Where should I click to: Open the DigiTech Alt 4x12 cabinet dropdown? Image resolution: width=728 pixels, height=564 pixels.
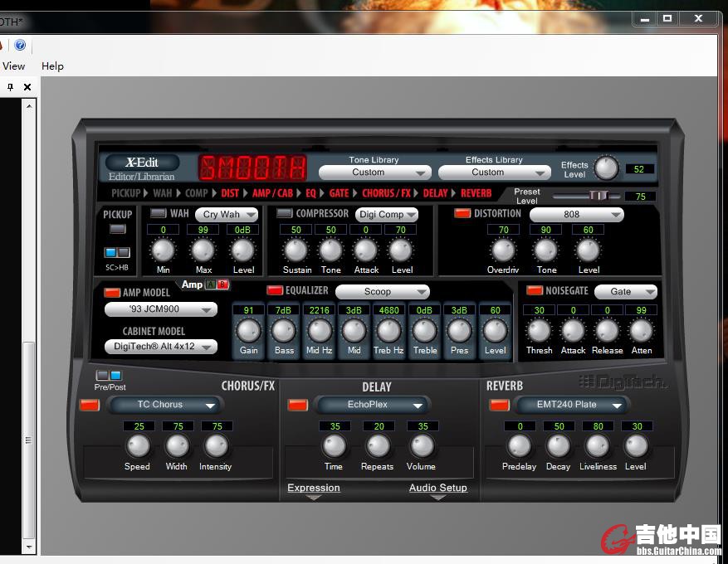[x=161, y=347]
